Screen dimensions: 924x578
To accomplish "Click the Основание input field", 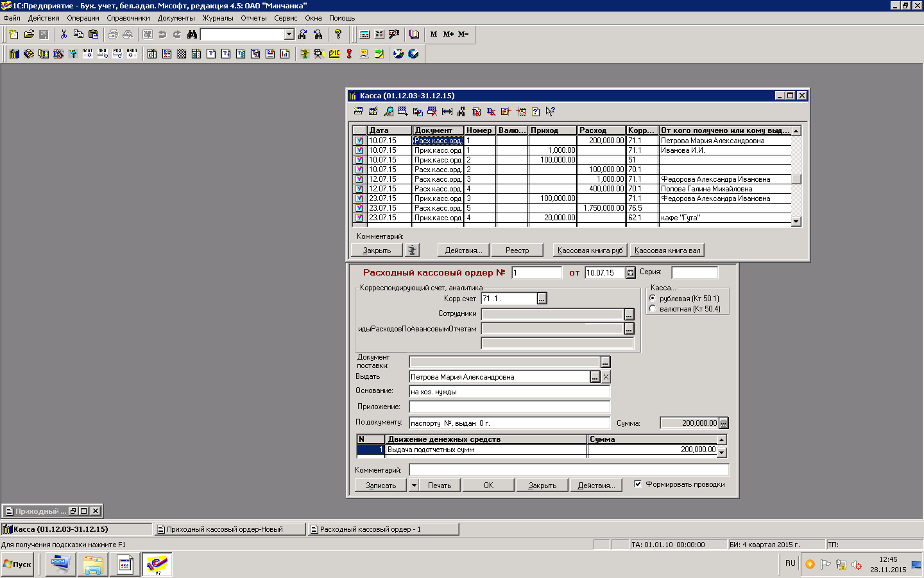I will 509,392.
